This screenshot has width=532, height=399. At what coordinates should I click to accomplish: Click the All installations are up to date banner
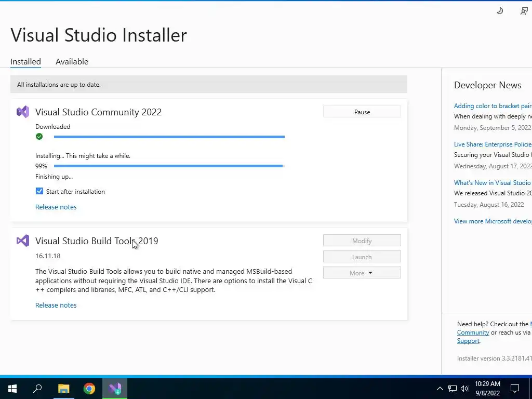tap(209, 85)
